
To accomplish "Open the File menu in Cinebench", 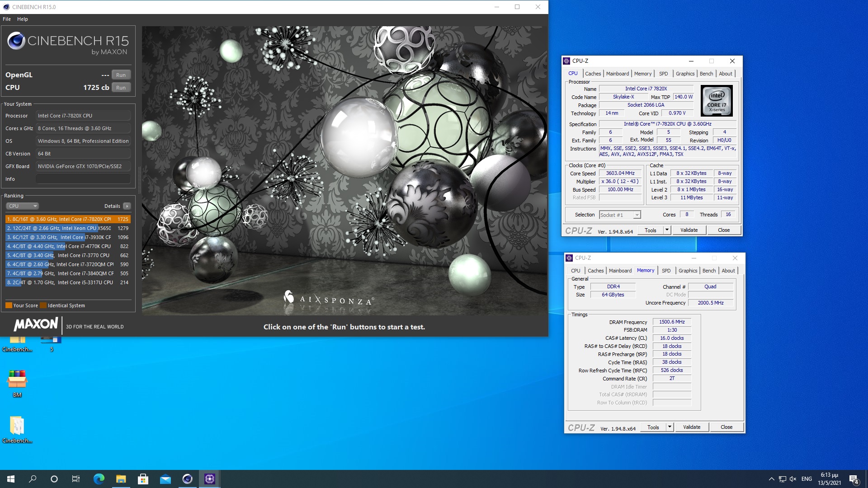I will tap(7, 19).
